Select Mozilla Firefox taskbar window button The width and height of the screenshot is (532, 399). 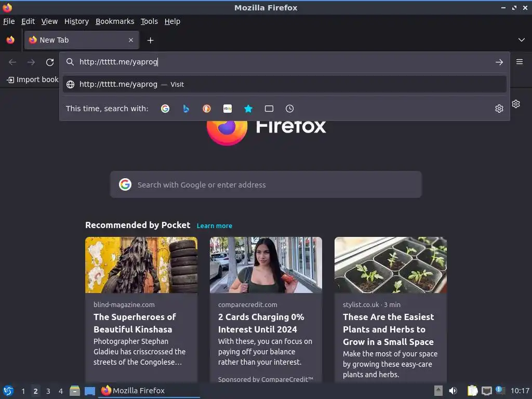pos(149,391)
